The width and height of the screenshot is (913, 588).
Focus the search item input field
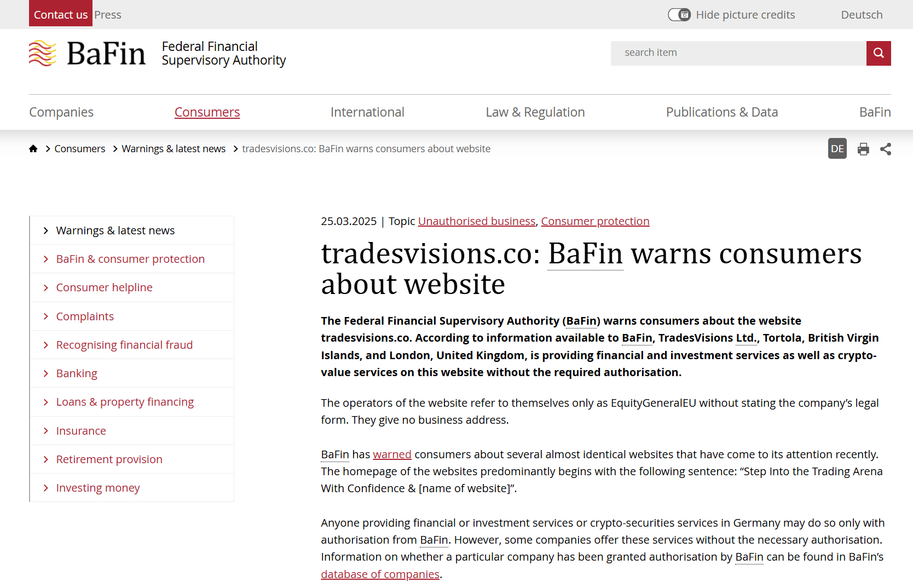point(738,53)
